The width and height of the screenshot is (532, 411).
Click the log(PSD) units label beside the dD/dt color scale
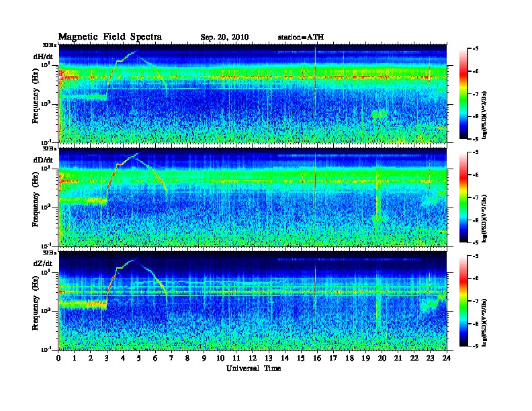point(485,218)
